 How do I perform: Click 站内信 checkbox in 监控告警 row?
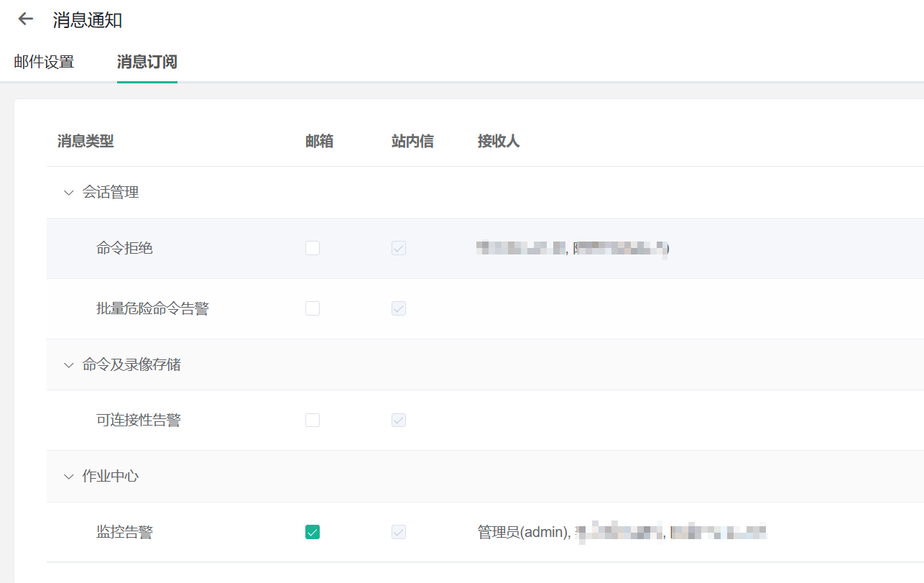point(399,532)
